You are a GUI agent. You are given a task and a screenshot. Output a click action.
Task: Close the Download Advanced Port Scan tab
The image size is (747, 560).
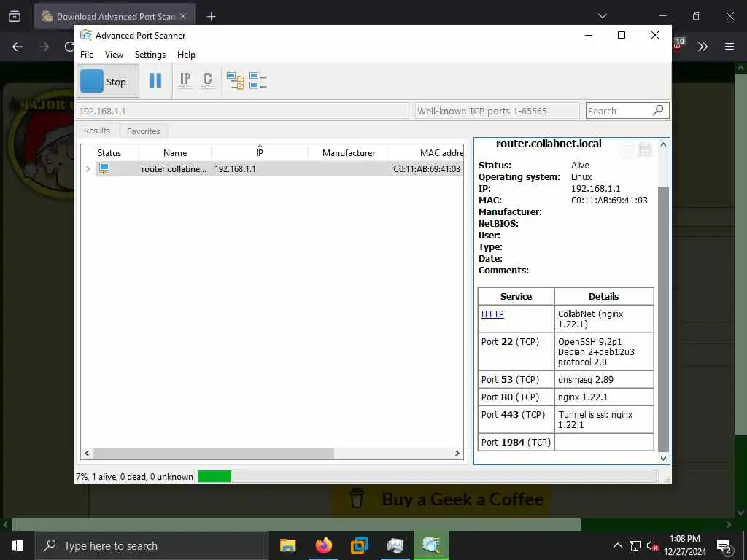[x=183, y=16]
